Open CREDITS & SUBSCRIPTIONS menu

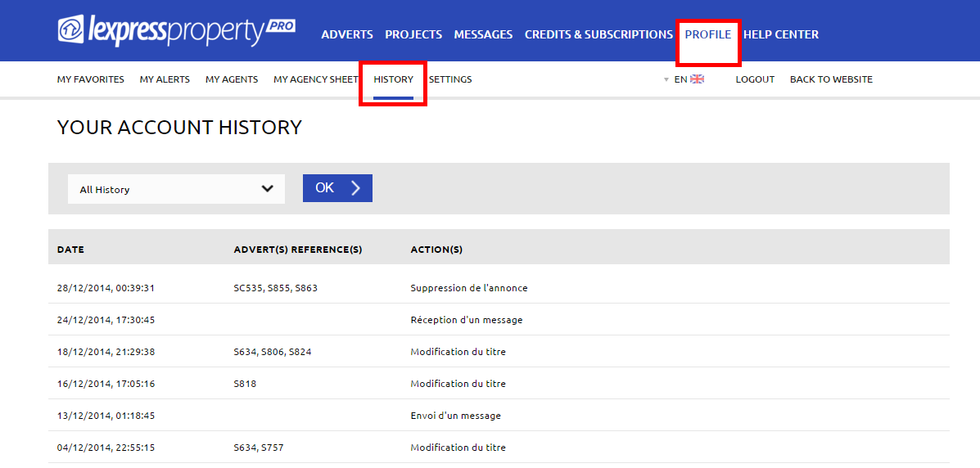598,35
